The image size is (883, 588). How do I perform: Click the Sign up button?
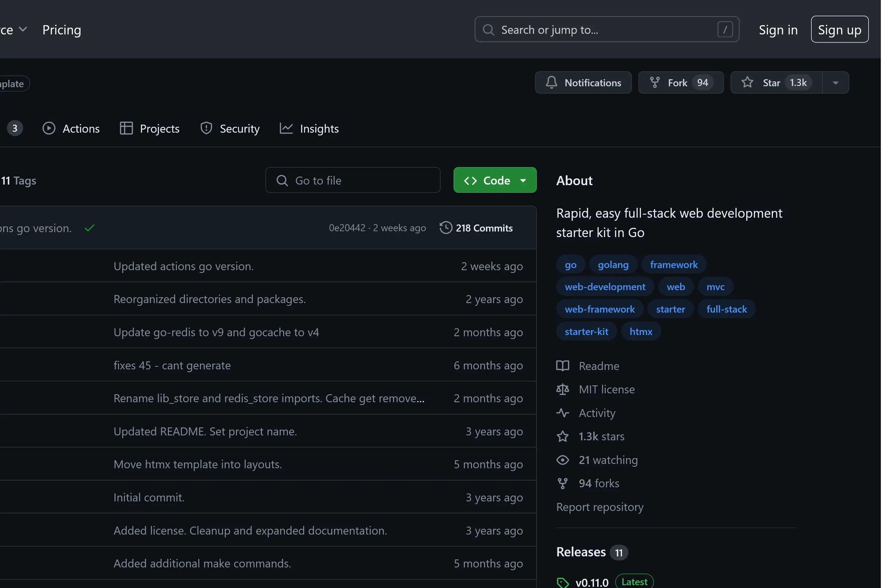point(839,29)
